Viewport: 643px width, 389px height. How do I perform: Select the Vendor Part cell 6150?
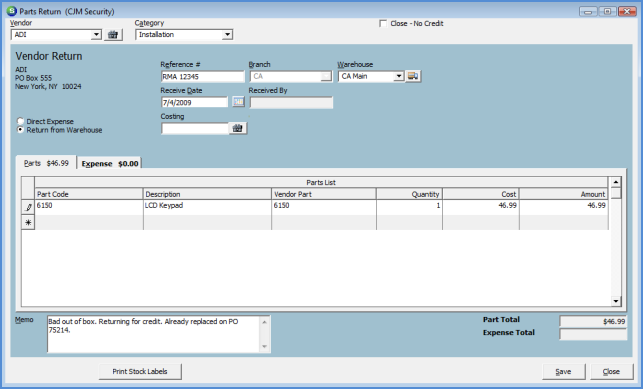coord(324,207)
